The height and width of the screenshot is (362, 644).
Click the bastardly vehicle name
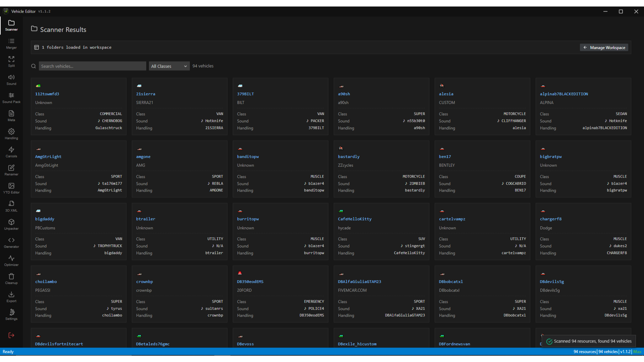point(349,157)
